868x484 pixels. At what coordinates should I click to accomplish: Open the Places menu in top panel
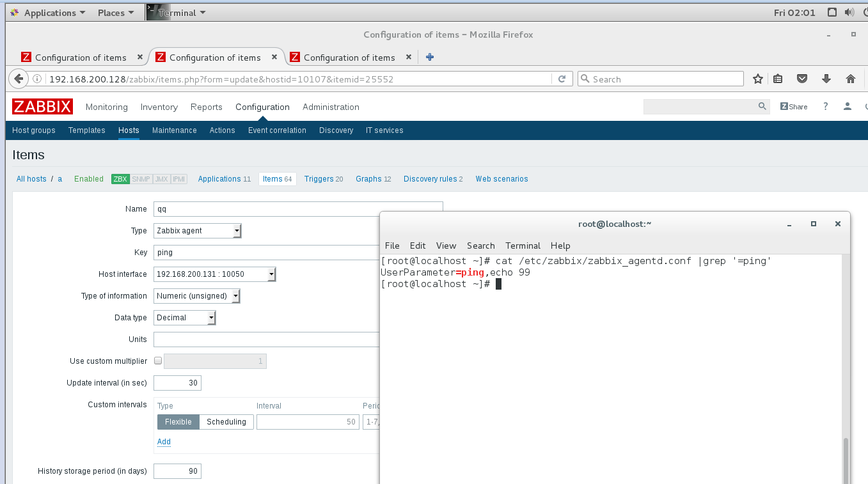click(116, 12)
